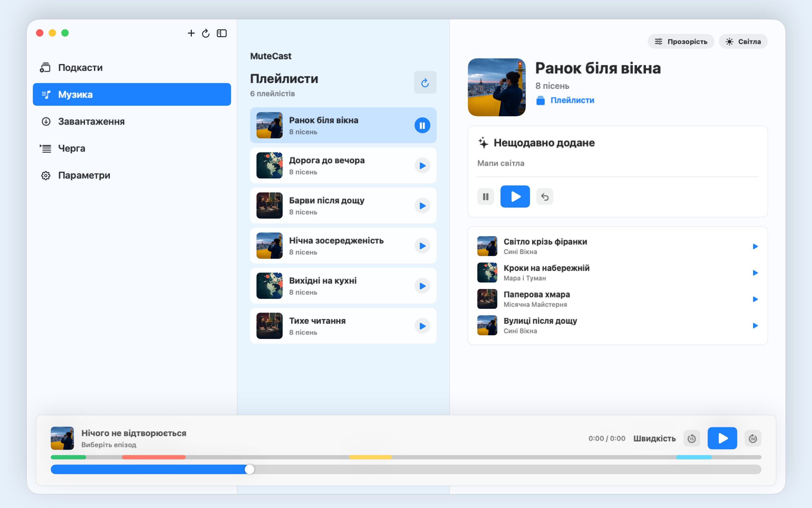
Task: Play the Тихе читання playlist
Action: (x=422, y=326)
